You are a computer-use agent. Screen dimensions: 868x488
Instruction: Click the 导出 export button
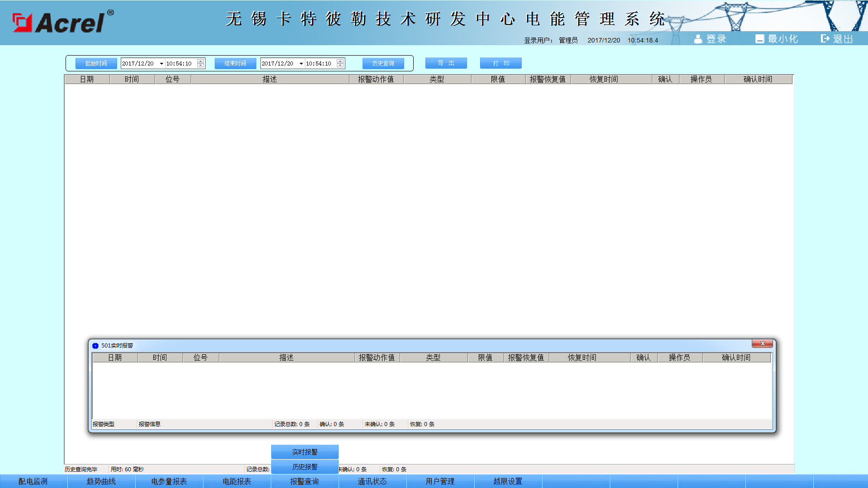click(446, 63)
